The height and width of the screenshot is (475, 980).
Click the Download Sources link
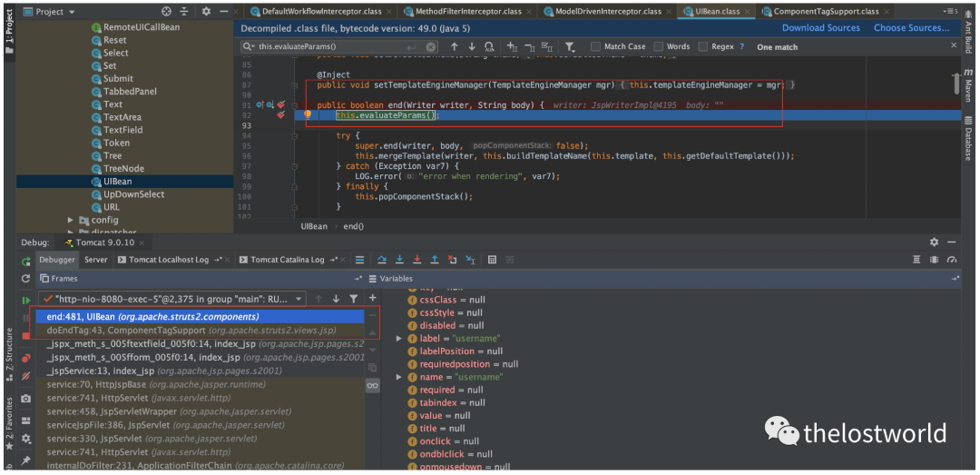pyautogui.click(x=820, y=28)
